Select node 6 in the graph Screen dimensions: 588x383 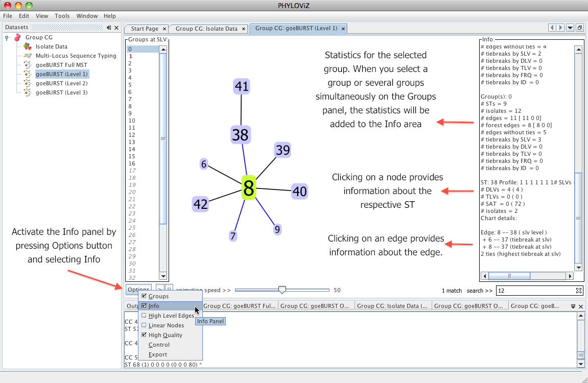pos(204,164)
